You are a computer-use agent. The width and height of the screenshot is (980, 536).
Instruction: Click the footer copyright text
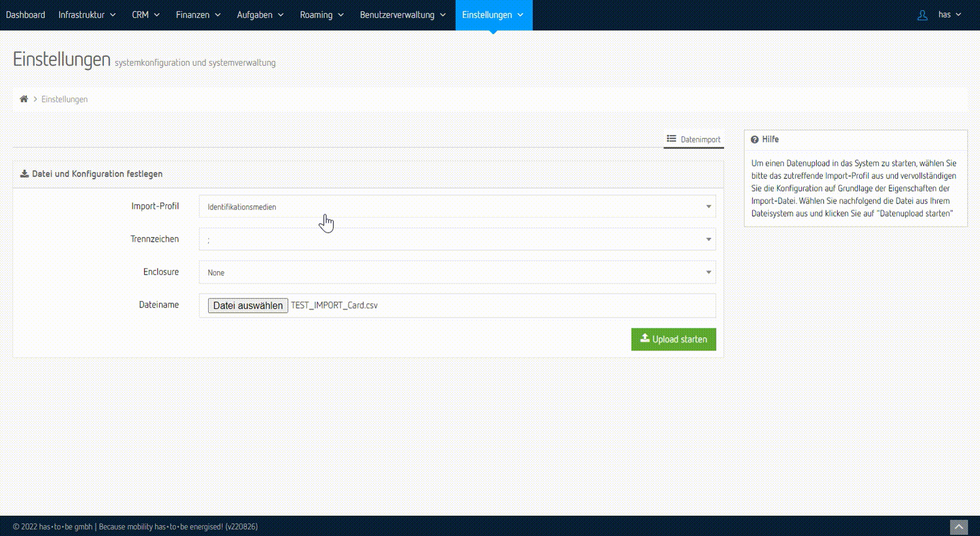coord(135,527)
